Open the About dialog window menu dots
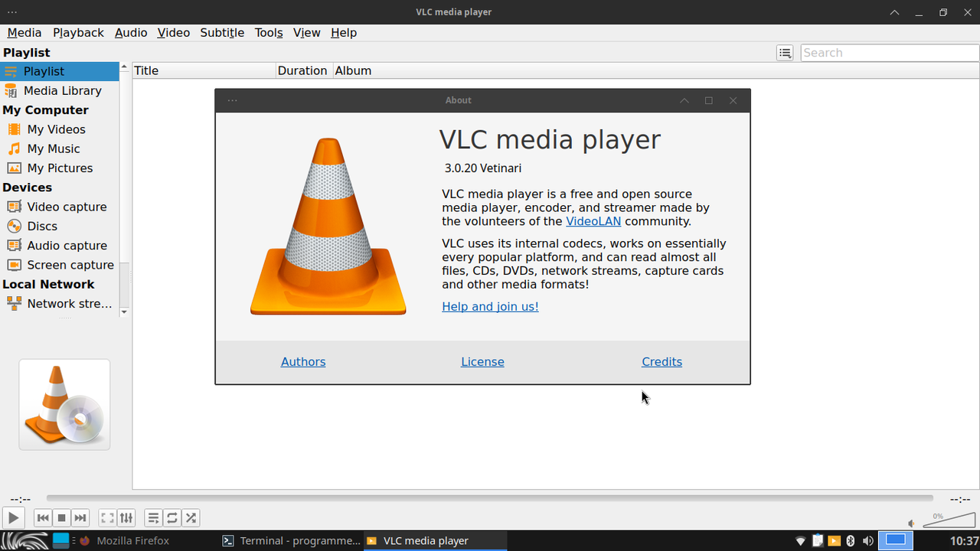This screenshot has height=551, width=980. tap(232, 100)
